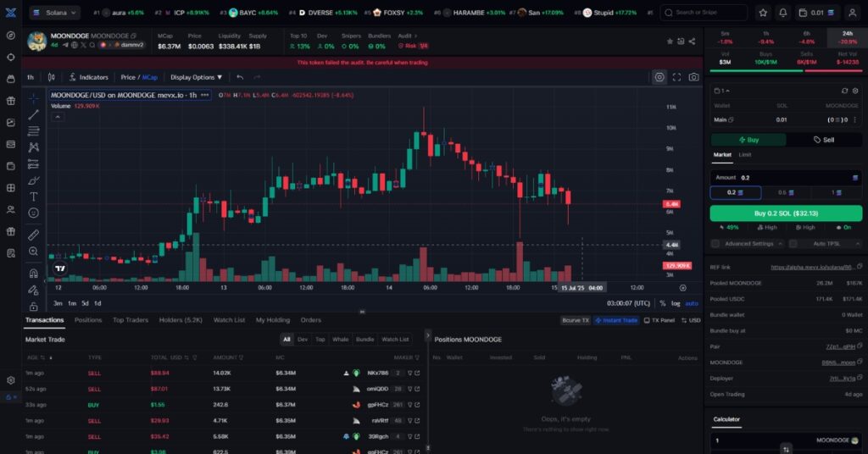
Task: Tick the Advanced Settings checkbox
Action: coord(715,243)
